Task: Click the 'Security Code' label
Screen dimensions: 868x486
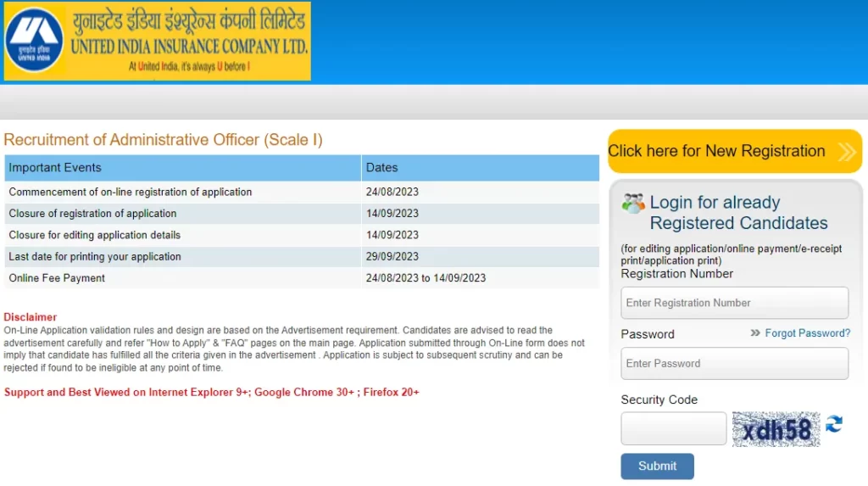Action: pyautogui.click(x=659, y=399)
